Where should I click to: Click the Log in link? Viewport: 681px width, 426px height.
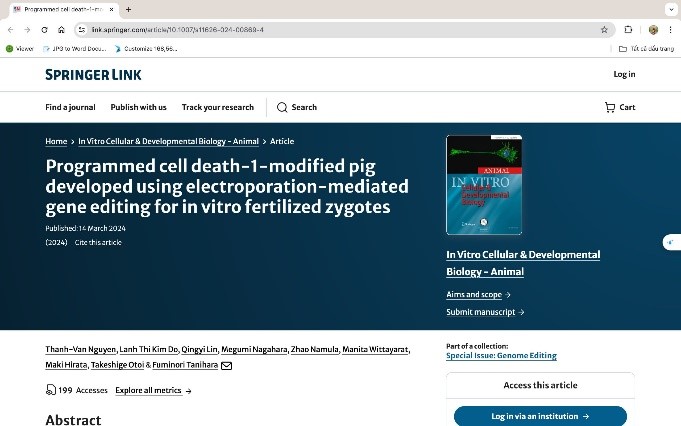[624, 74]
